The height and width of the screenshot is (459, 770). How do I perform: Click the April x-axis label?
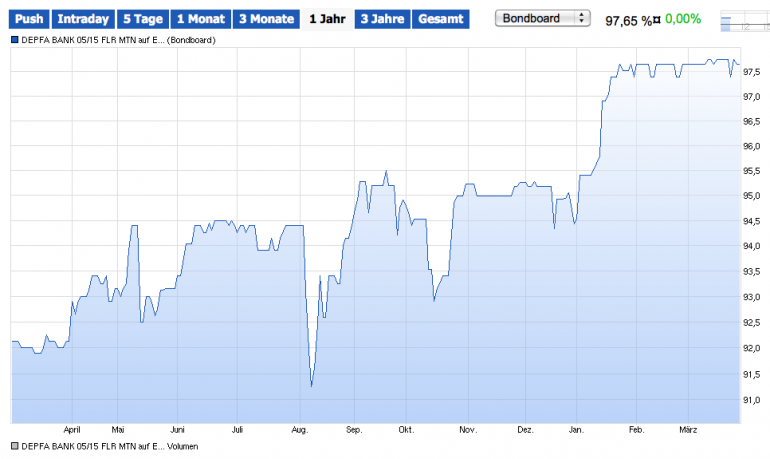[x=72, y=430]
